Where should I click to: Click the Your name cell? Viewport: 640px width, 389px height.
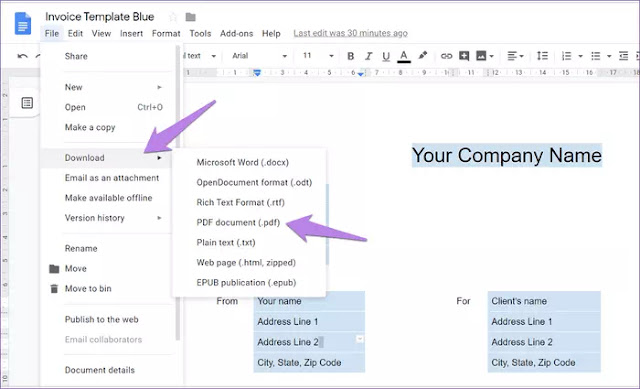[x=309, y=301]
